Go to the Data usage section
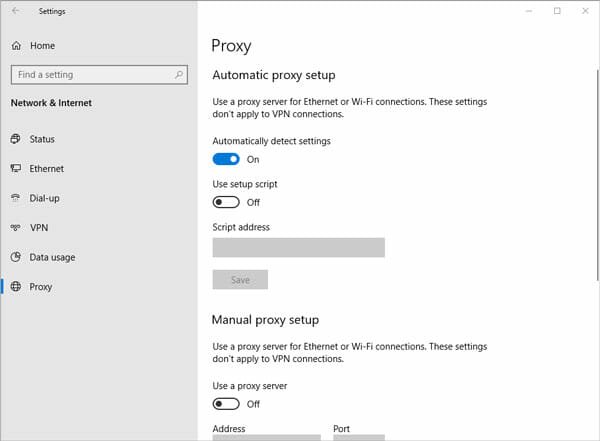600x441 pixels. (52, 257)
